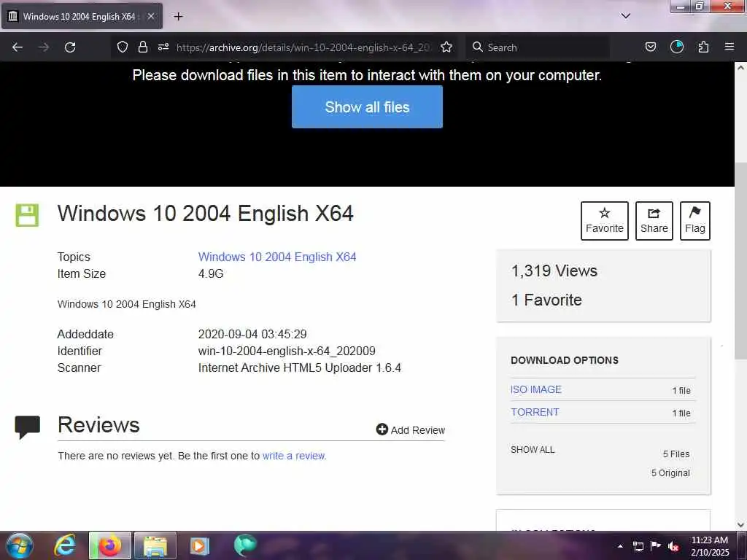Click the Add Review link
The height and width of the screenshot is (560, 747).
[410, 430]
